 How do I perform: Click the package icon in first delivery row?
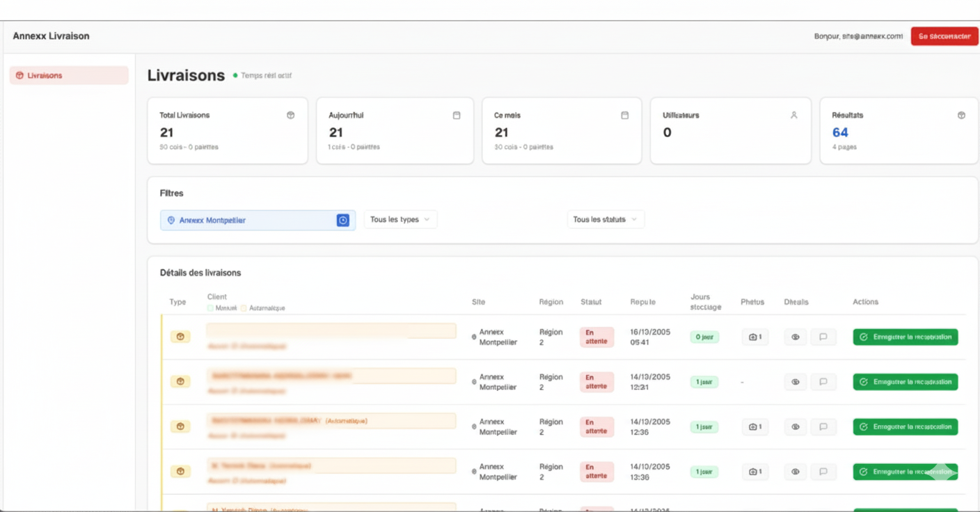click(180, 337)
